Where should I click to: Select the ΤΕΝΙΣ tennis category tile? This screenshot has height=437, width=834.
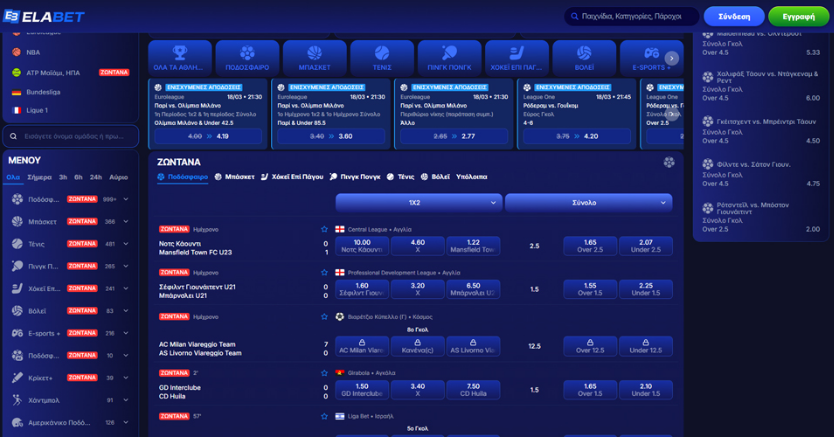382,58
